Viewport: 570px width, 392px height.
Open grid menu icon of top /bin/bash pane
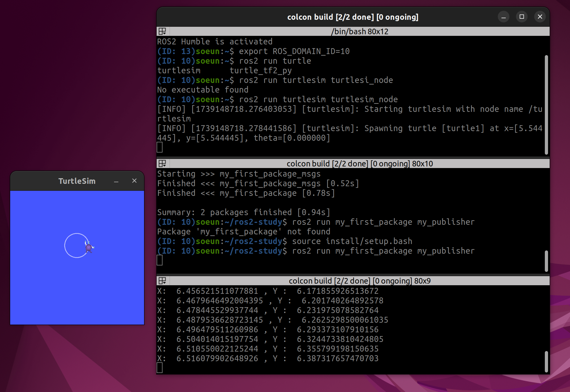[x=163, y=31]
